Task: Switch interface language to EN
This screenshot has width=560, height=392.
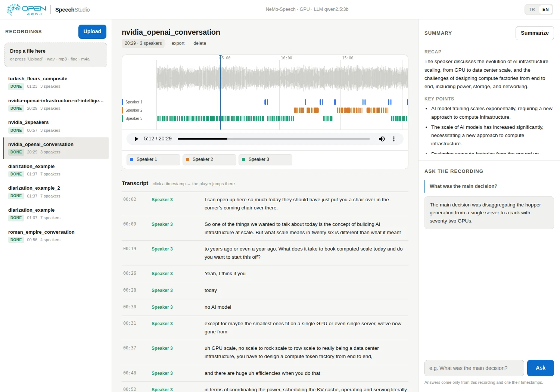Action: tap(545, 9)
